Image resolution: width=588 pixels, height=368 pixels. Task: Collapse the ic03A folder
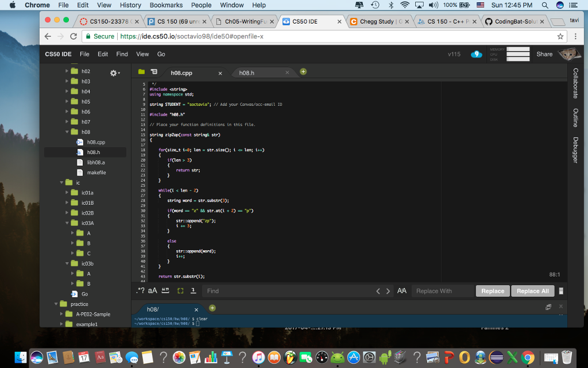[x=67, y=223]
